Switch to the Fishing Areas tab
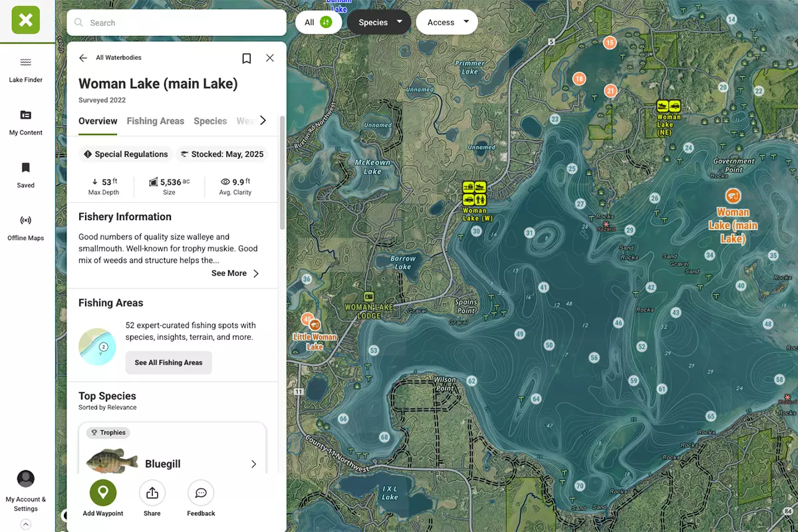The height and width of the screenshot is (532, 798). click(x=155, y=121)
